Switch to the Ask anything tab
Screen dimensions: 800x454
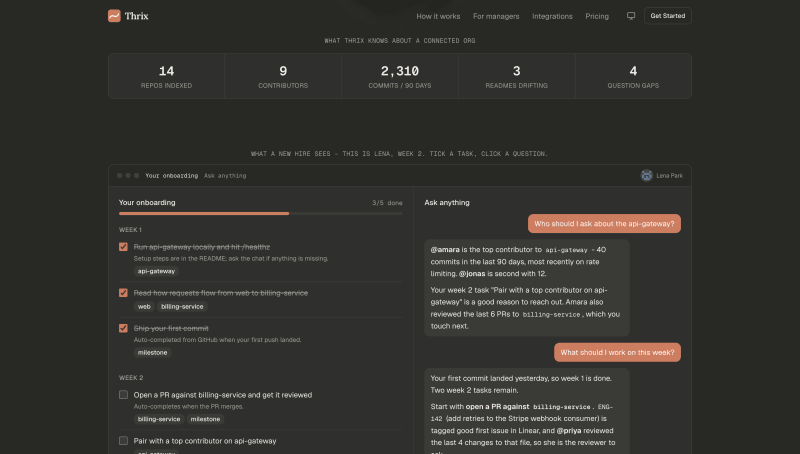click(225, 175)
